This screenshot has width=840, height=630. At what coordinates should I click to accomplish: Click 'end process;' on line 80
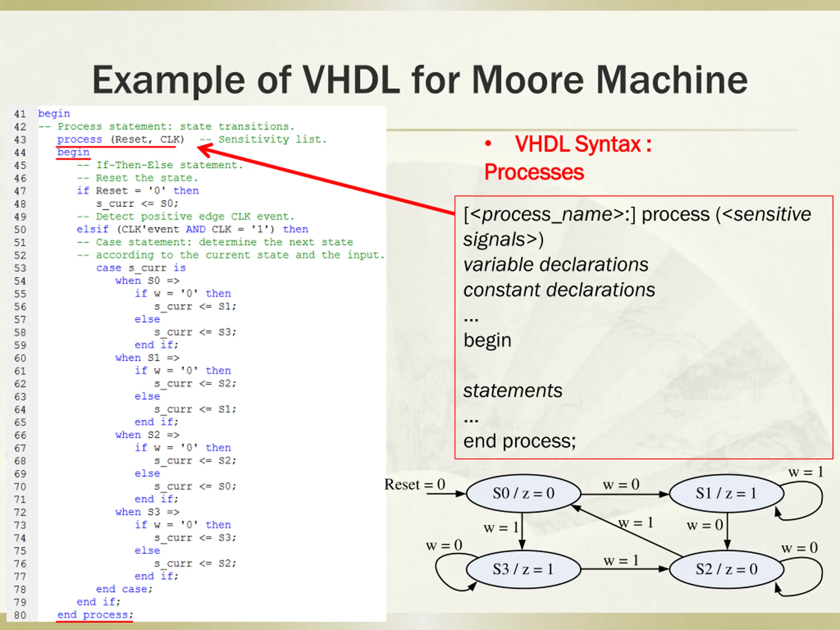[95, 615]
